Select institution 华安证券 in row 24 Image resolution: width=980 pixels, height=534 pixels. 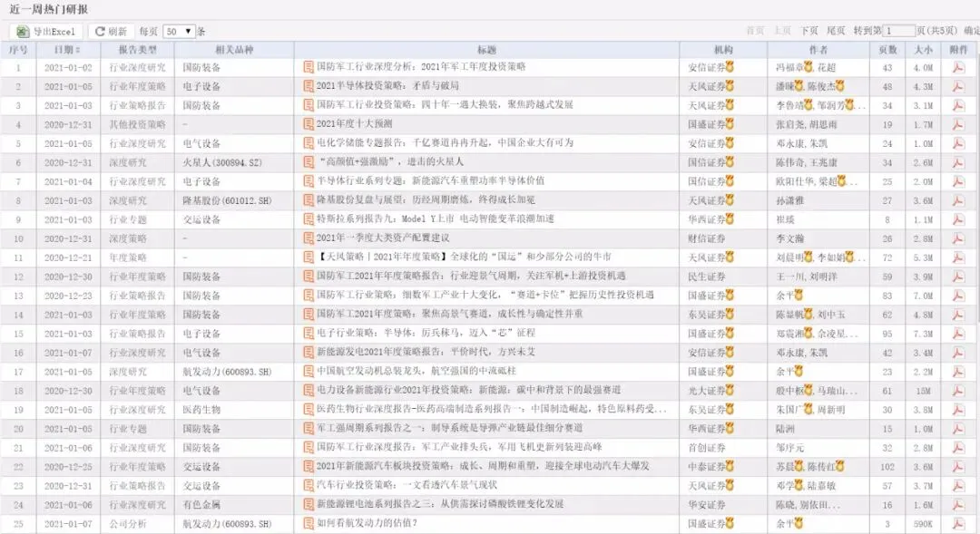coord(707,505)
